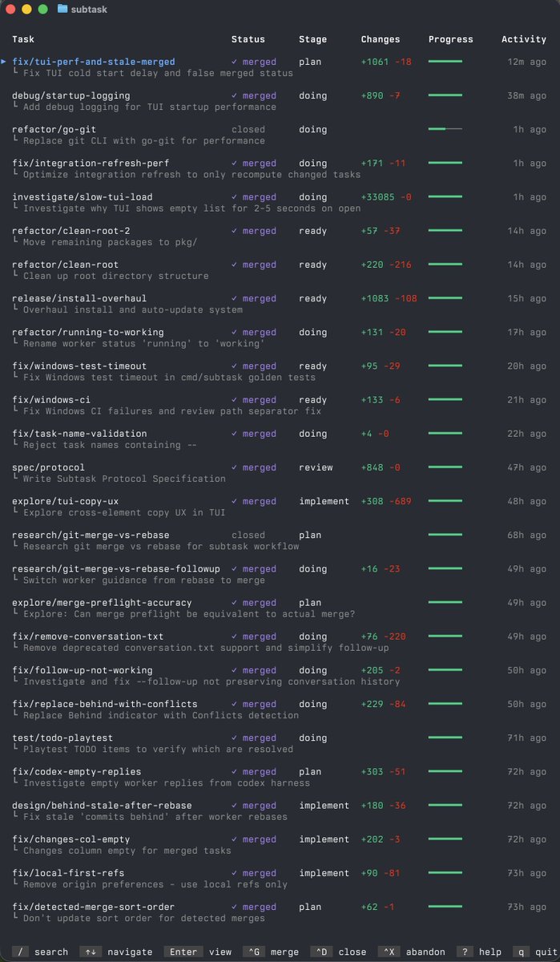Click the ^D close shortcut
The width and height of the screenshot is (560, 962).
point(338,952)
